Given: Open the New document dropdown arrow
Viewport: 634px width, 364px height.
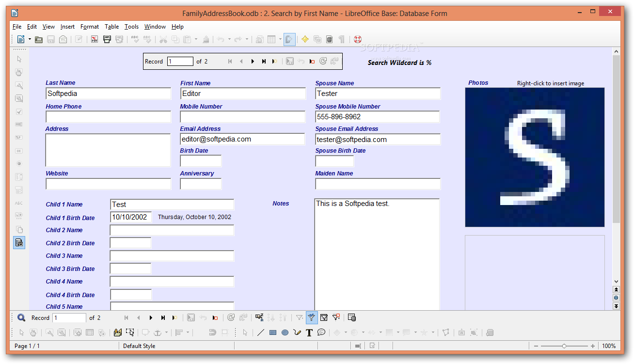Looking at the screenshot, I should [30, 39].
